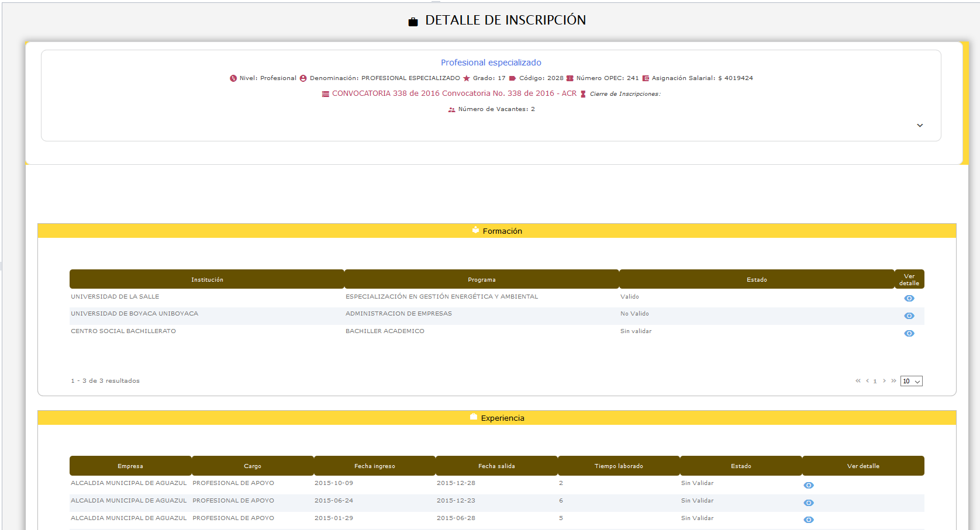
Task: View detail of experience starting 2015-10-09
Action: [x=808, y=485]
